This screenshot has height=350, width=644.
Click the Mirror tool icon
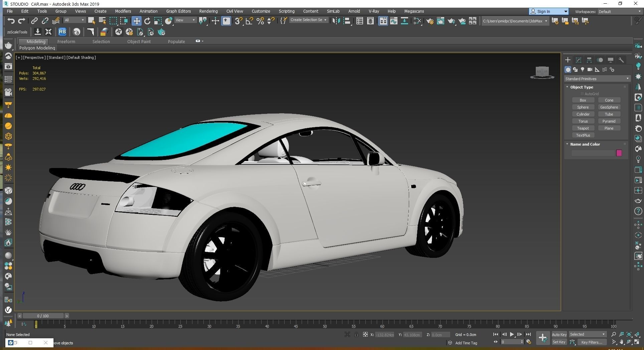pyautogui.click(x=336, y=21)
